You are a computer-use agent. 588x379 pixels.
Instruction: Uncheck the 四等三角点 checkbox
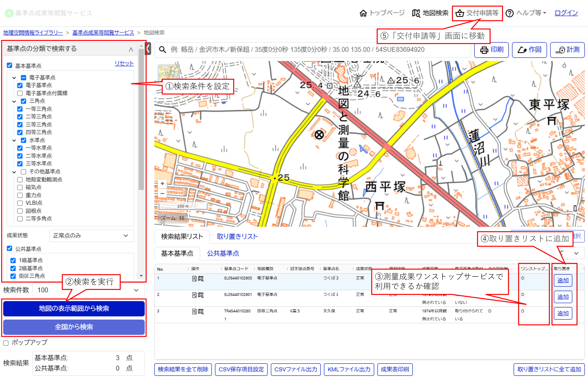(20, 132)
